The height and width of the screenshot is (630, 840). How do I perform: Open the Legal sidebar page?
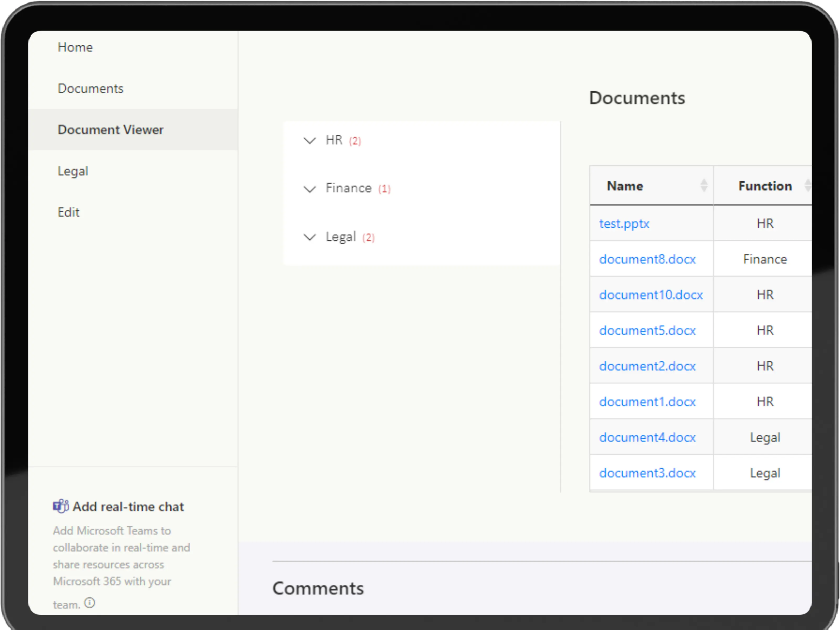coord(73,171)
